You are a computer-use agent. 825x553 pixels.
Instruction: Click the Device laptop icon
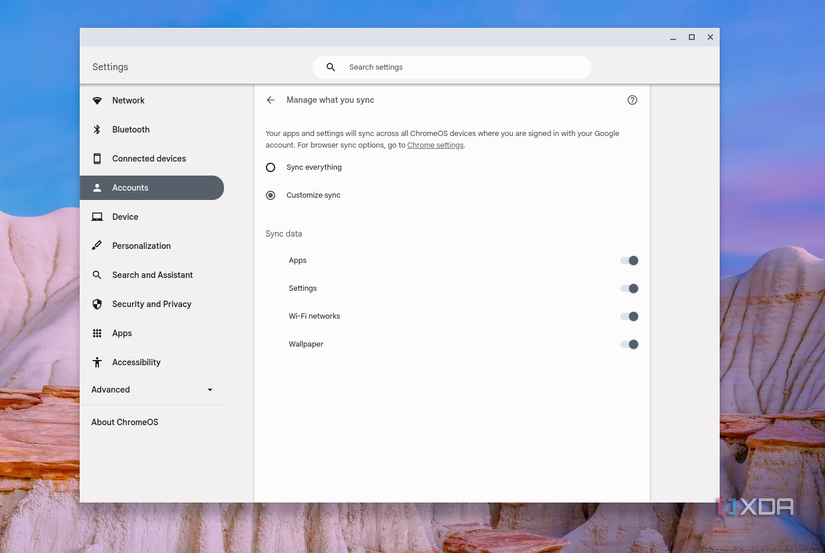[x=97, y=217]
